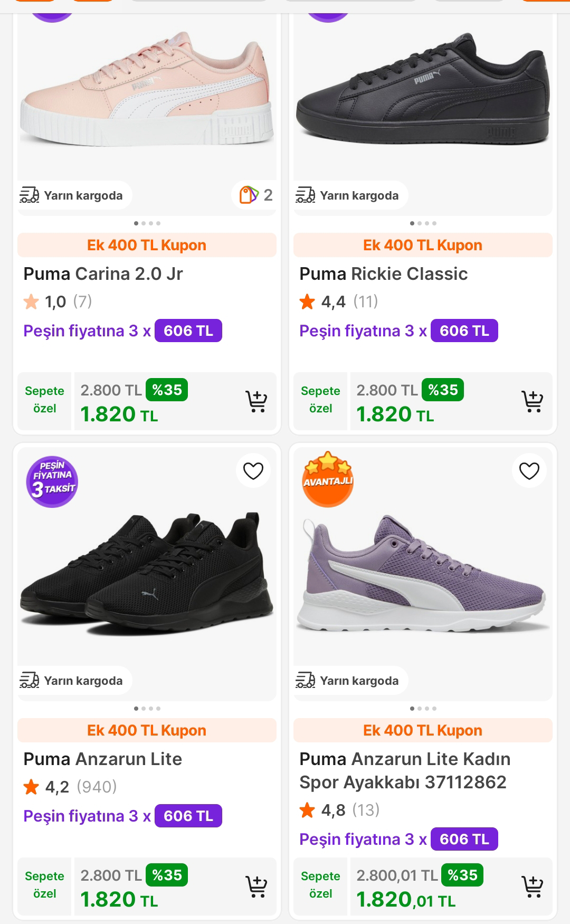The width and height of the screenshot is (570, 924).
Task: Open Puma Anzarun Lite Kadın Spor Ayakkabı title
Action: 404,770
